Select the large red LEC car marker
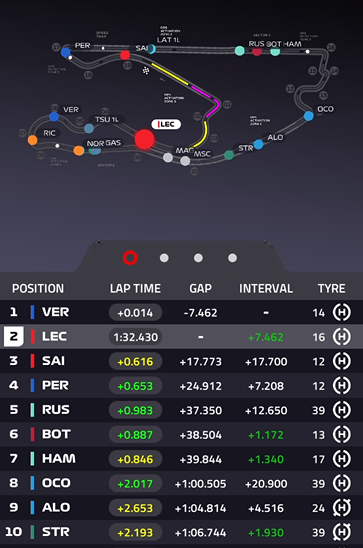Screen dimensions: 363x548 click(145, 139)
